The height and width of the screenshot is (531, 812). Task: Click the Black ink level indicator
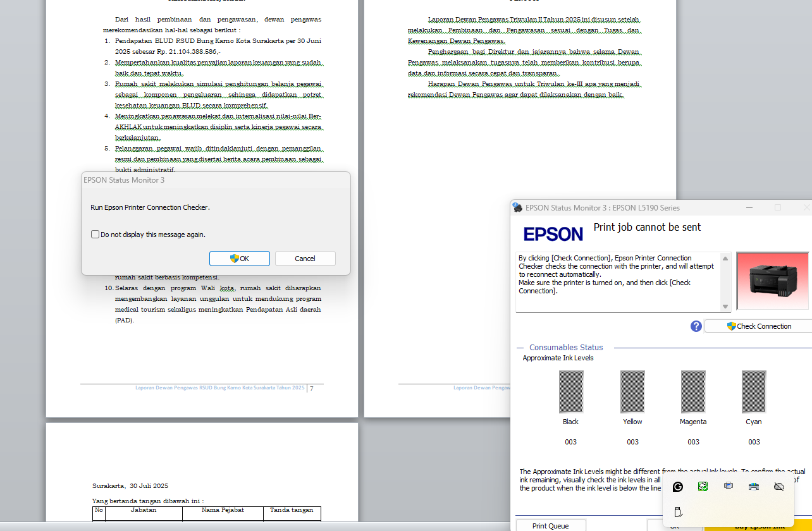570,392
